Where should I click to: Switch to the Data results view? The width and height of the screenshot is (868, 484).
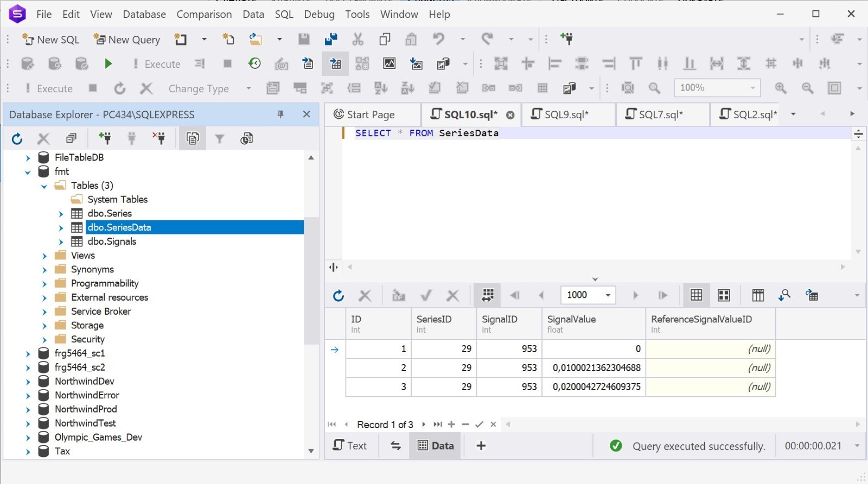pos(436,445)
